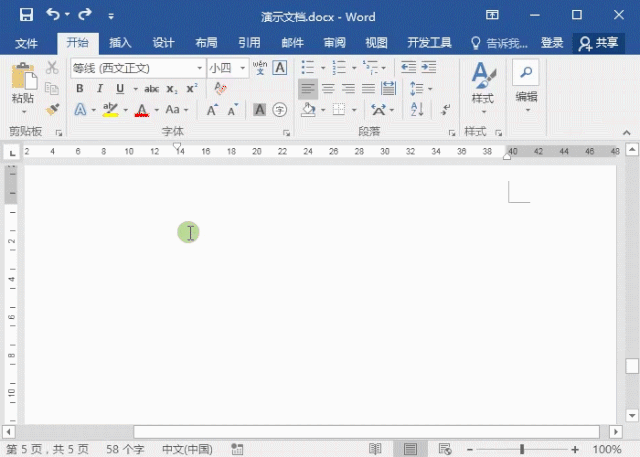Undo the last action

[53, 15]
